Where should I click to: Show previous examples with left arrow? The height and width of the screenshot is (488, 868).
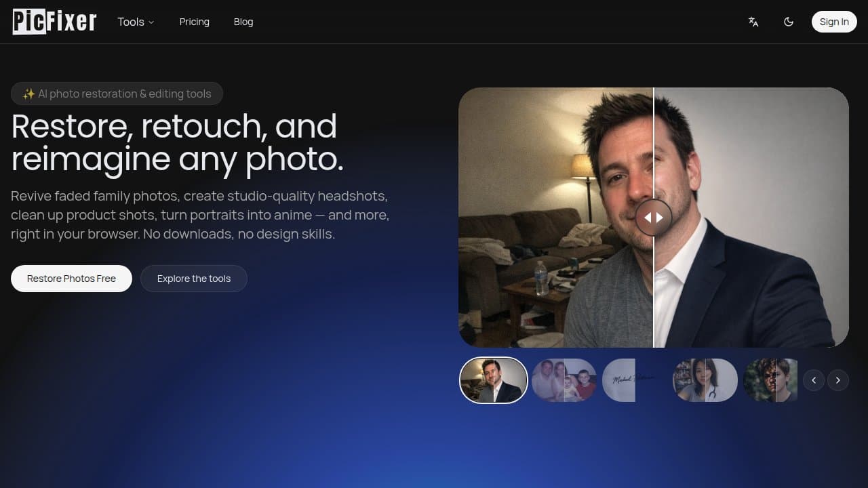[x=814, y=380]
